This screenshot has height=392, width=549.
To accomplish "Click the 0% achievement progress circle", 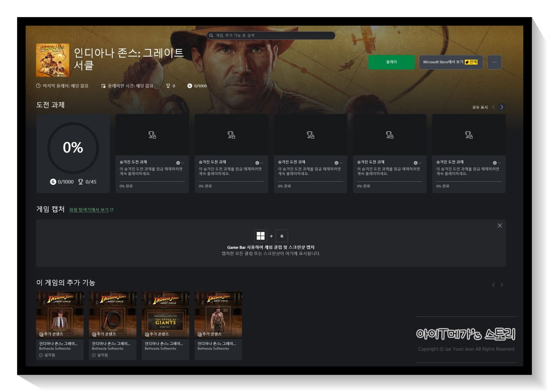I will [x=73, y=148].
